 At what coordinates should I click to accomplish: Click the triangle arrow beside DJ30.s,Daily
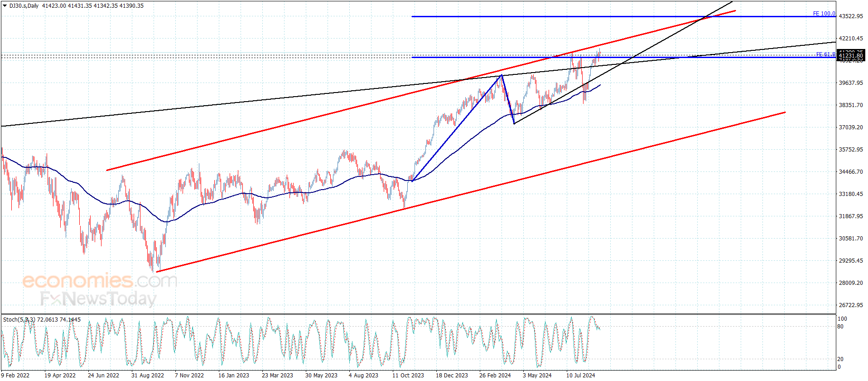point(5,6)
